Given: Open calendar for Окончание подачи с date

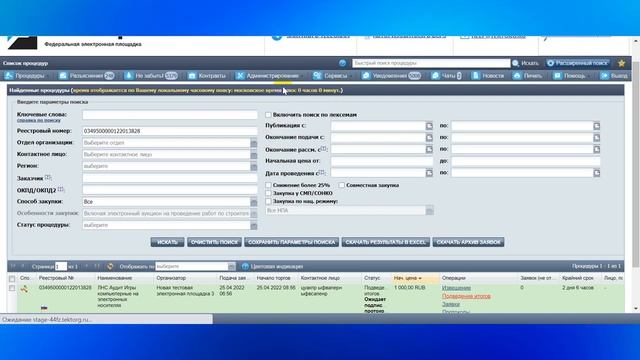Looking at the screenshot, I should point(429,138).
